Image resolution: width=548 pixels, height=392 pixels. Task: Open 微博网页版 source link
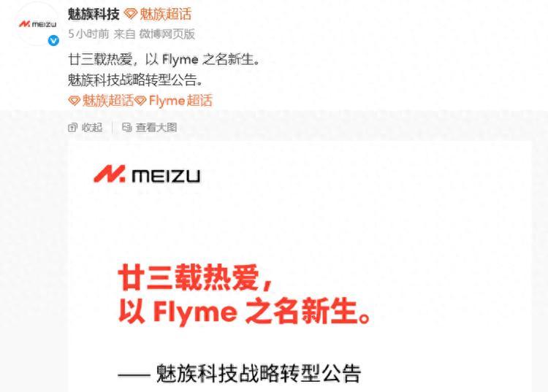[167, 34]
